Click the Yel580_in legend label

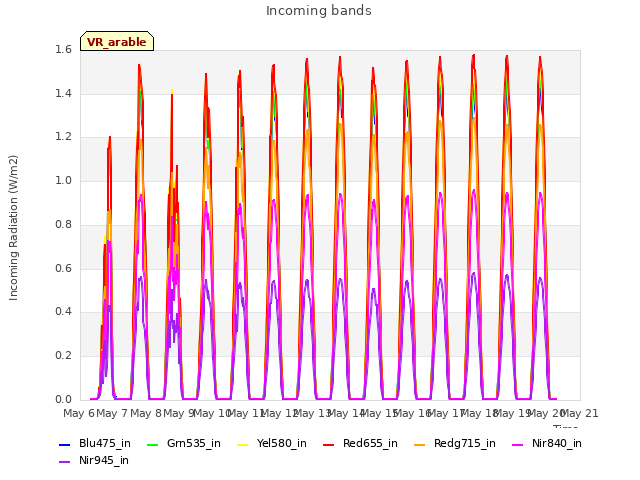[x=282, y=443]
